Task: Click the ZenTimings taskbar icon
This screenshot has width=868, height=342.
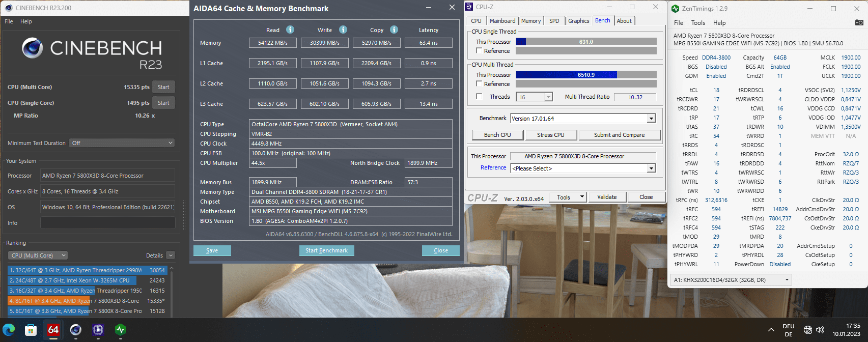Action: pos(121,330)
